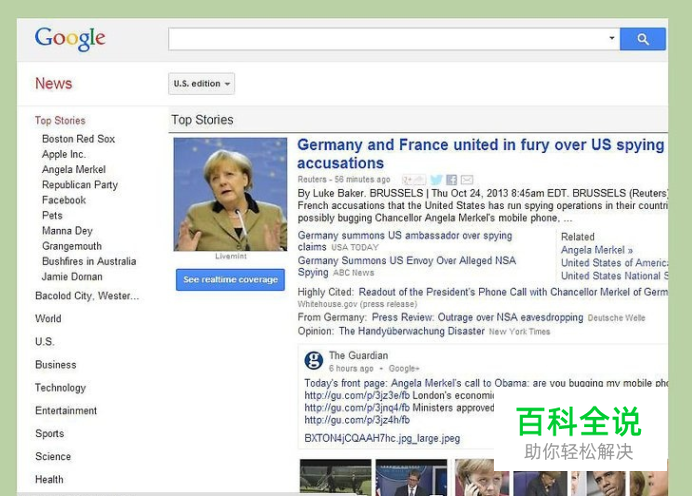Open related Angela Merkel » link
Image resolution: width=692 pixels, height=496 pixels.
pos(597,250)
